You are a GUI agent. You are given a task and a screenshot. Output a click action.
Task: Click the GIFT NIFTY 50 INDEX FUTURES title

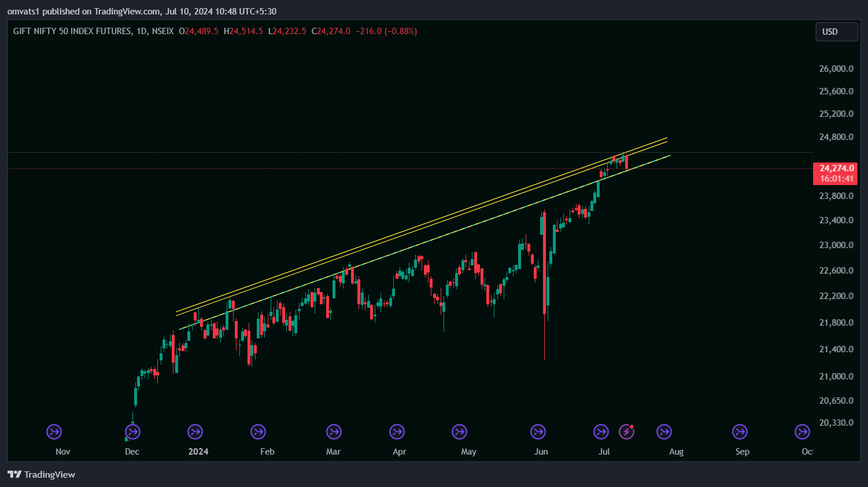click(72, 31)
